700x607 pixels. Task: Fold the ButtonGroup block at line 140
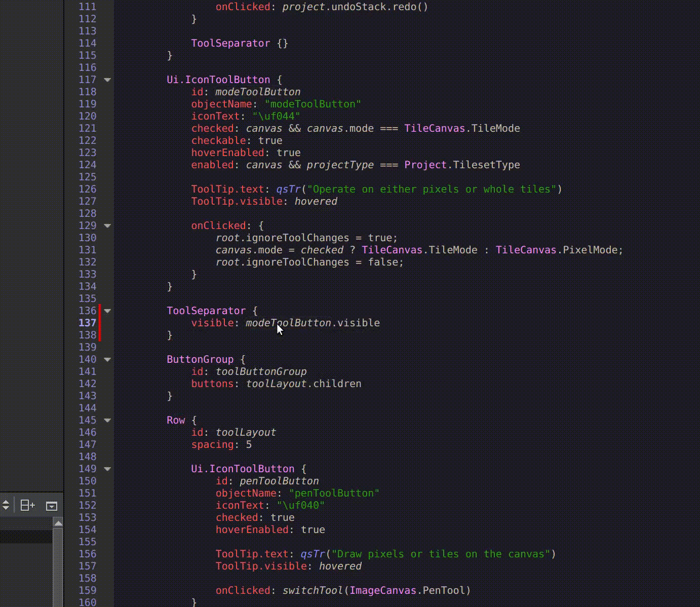pos(107,359)
